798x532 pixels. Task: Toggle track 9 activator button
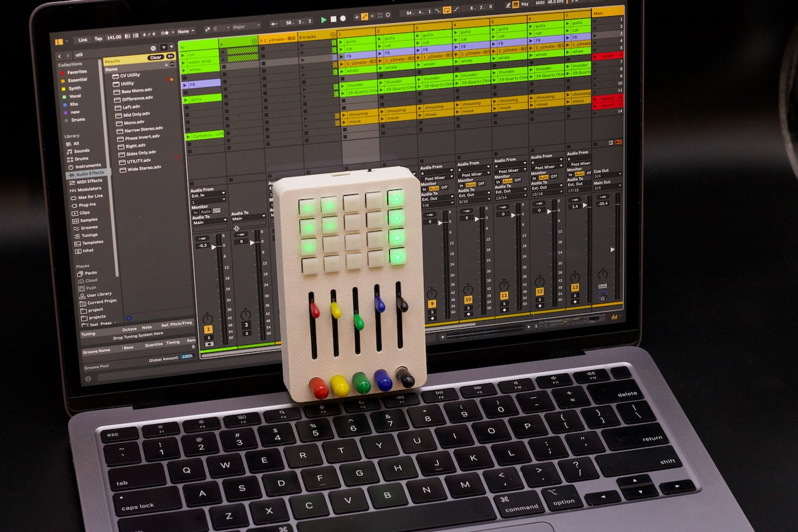point(431,303)
